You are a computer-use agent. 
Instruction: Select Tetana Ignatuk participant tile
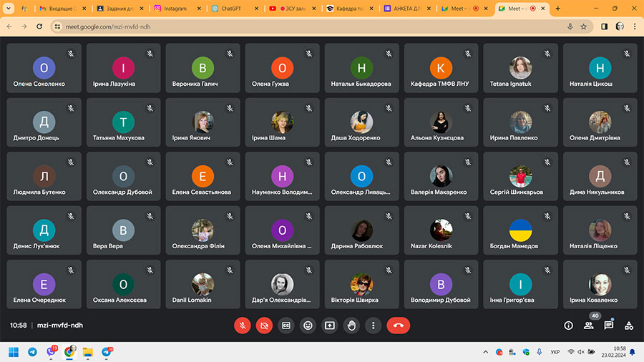[x=520, y=68]
